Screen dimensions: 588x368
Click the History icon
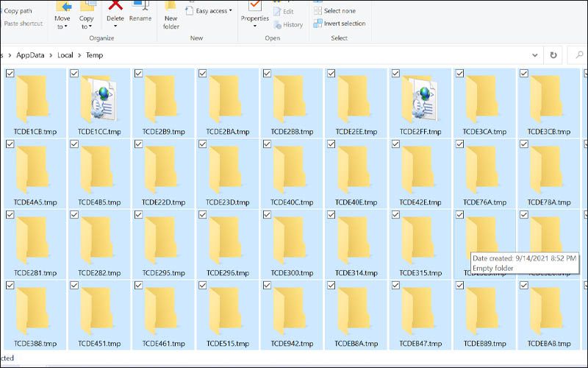[287, 24]
